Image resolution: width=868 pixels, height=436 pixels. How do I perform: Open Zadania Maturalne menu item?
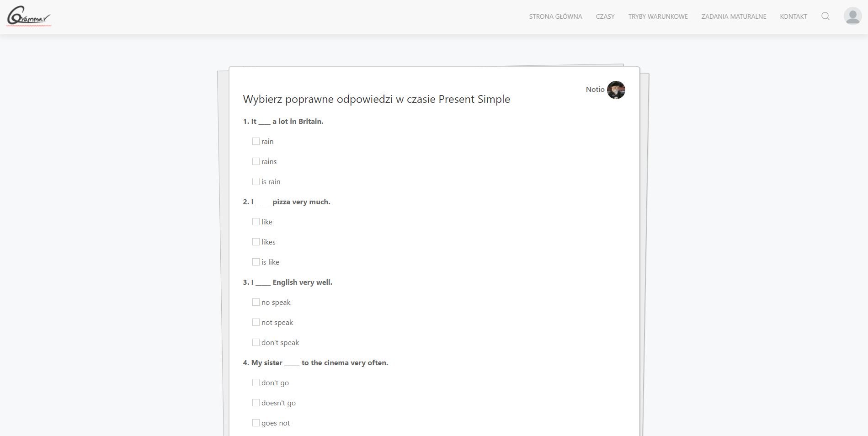point(734,16)
